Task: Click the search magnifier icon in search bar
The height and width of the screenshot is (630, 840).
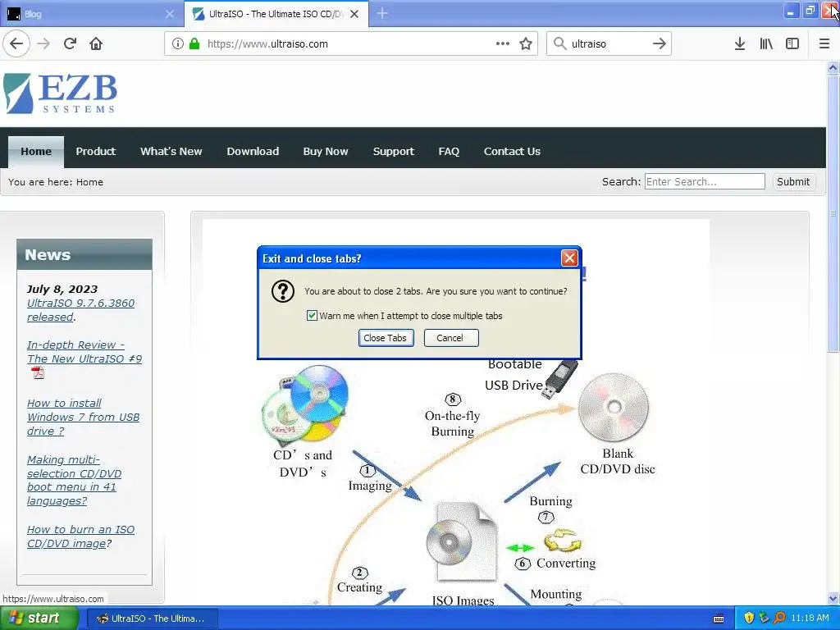Action: point(559,43)
